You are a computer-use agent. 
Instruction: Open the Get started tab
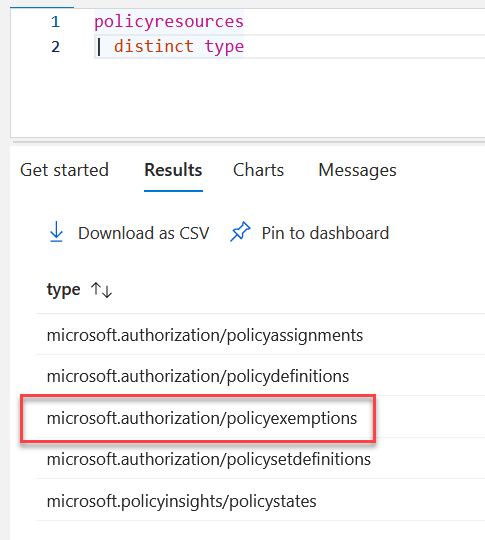point(64,170)
